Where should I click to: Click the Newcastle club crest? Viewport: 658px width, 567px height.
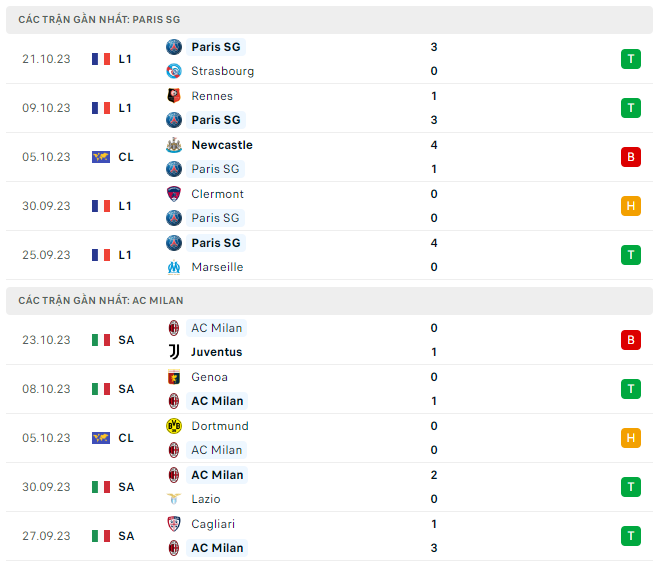174,145
